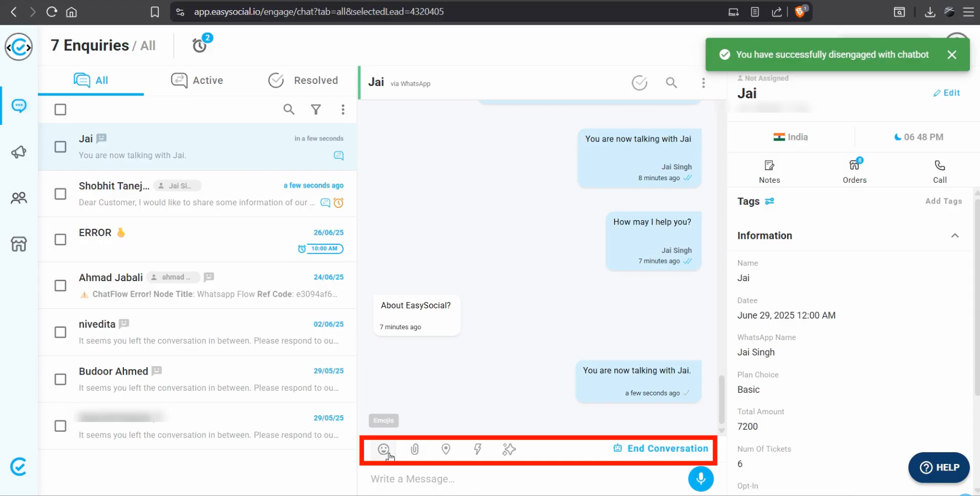Click the End Conversation button

(x=661, y=448)
